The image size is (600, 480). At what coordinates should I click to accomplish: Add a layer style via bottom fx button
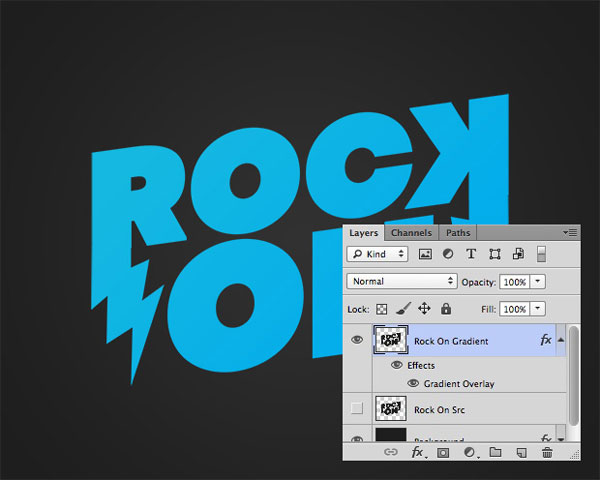[417, 452]
